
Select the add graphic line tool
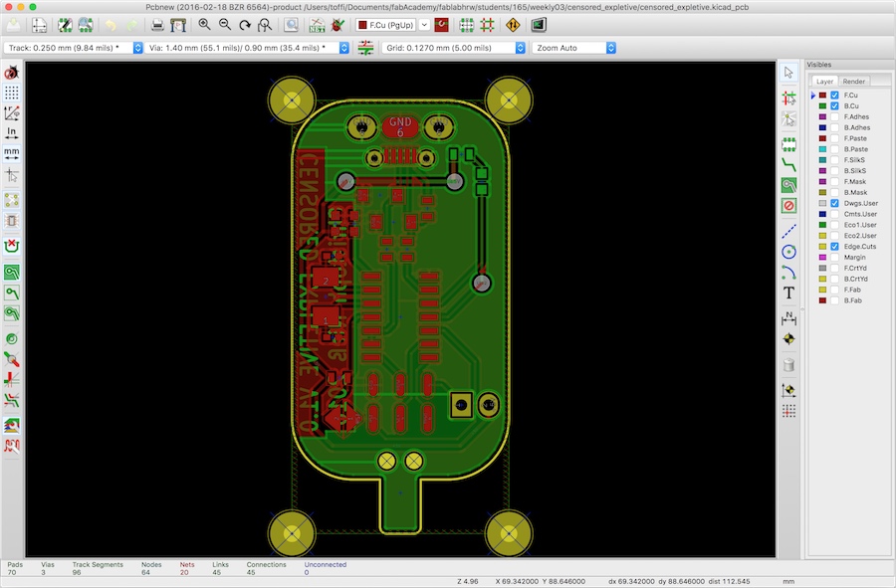788,231
